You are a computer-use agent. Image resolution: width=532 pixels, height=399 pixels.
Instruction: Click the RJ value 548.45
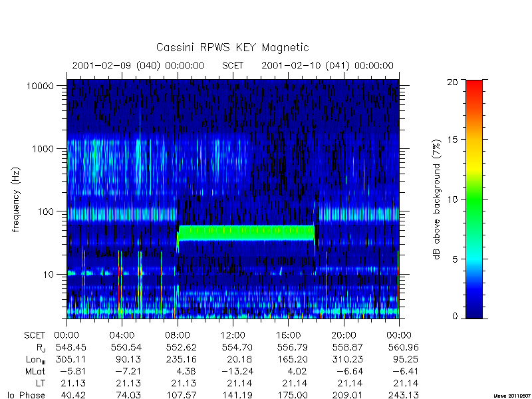coord(70,347)
